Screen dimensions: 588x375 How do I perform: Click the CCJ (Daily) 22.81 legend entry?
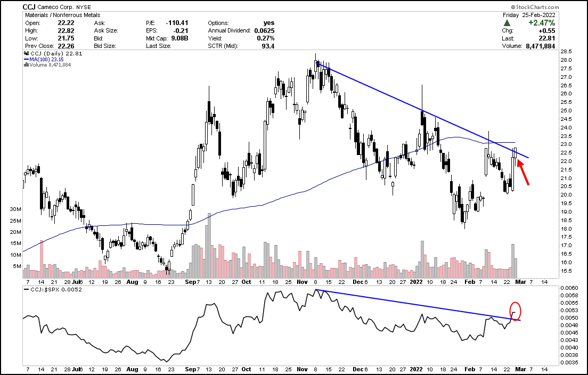pyautogui.click(x=56, y=54)
